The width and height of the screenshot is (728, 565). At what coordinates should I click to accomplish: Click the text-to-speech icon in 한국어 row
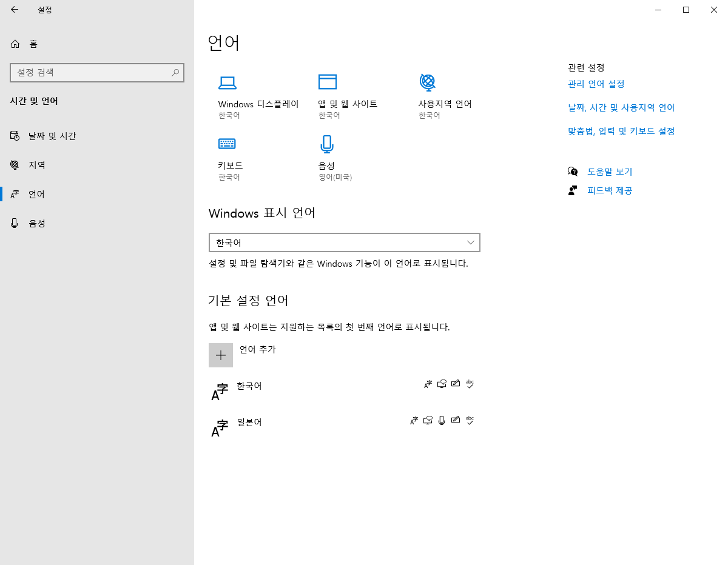point(442,384)
